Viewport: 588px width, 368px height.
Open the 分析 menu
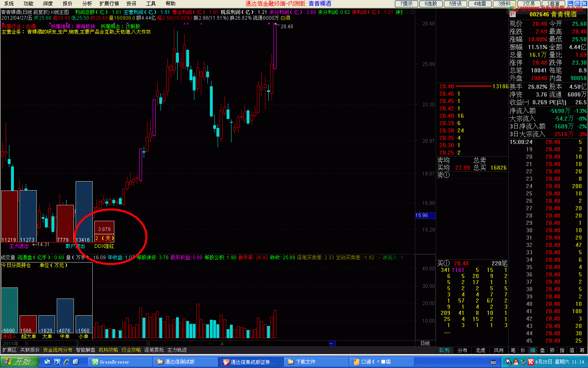87,3
